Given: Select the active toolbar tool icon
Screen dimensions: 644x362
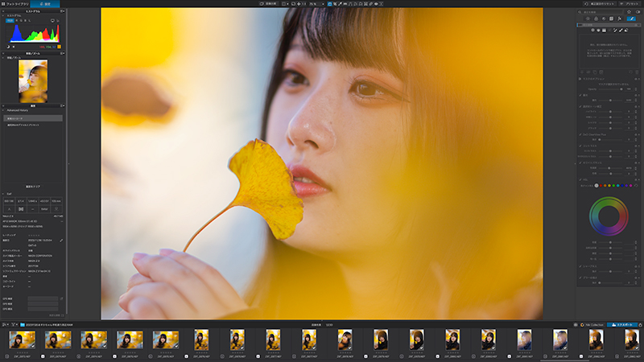Looking at the screenshot, I should (x=329, y=4).
